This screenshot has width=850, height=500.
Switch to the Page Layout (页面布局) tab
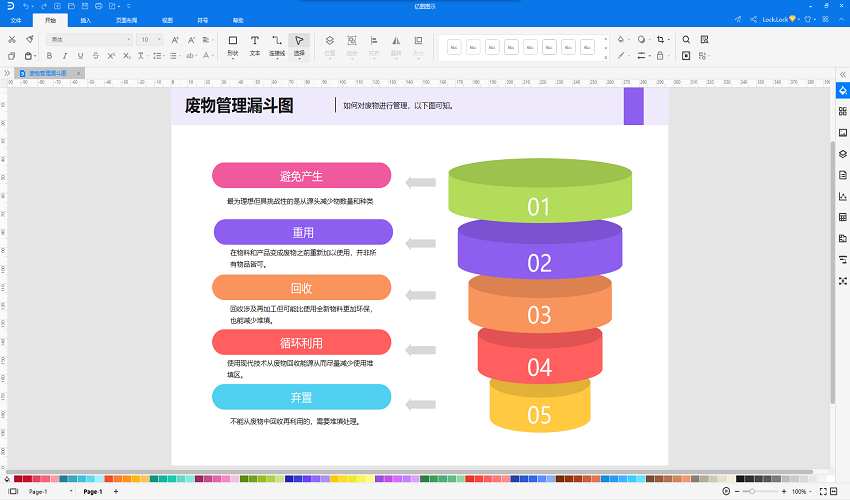tap(126, 20)
